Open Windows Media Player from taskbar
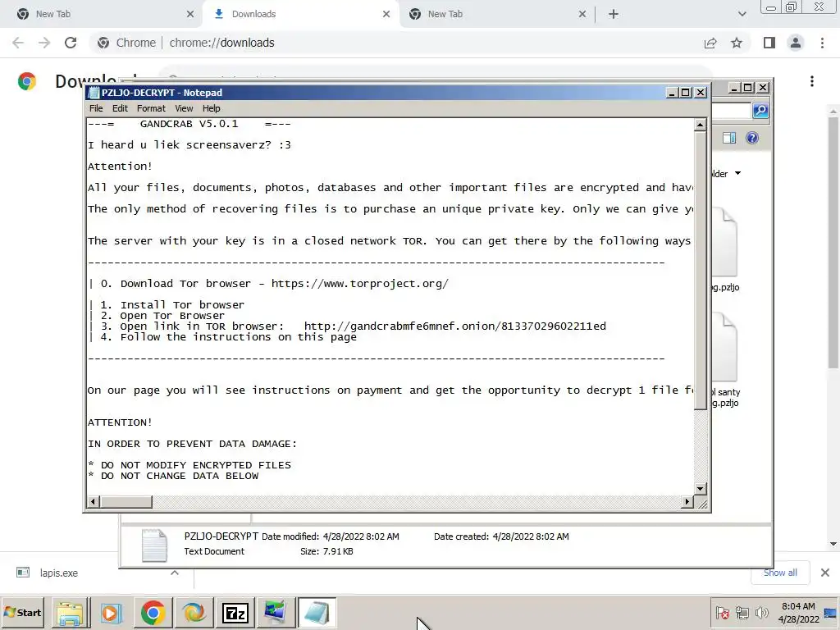 [x=112, y=613]
